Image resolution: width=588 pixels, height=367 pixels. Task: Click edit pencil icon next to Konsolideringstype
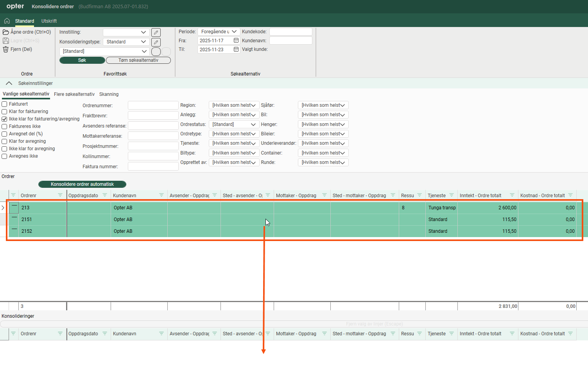click(156, 42)
